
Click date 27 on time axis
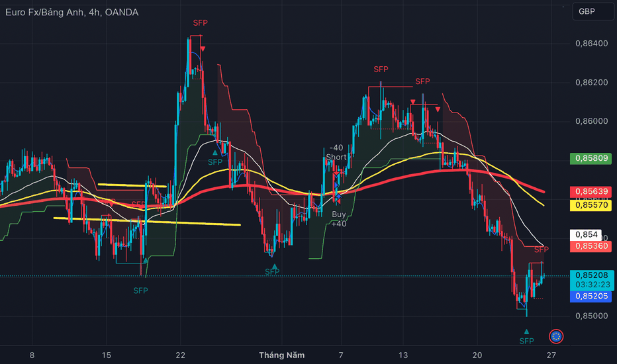click(x=551, y=355)
